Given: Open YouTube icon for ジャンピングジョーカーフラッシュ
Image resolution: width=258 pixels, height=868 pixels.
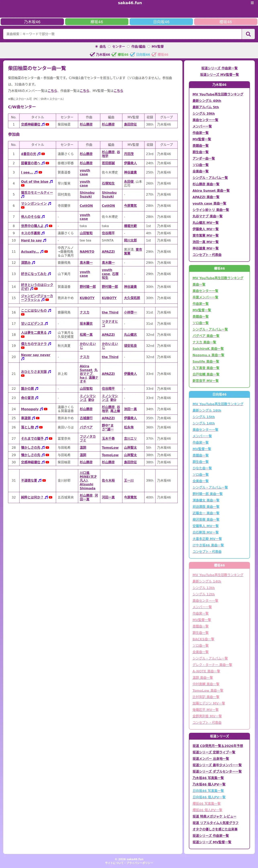Looking at the screenshot, I should click(x=47, y=300).
